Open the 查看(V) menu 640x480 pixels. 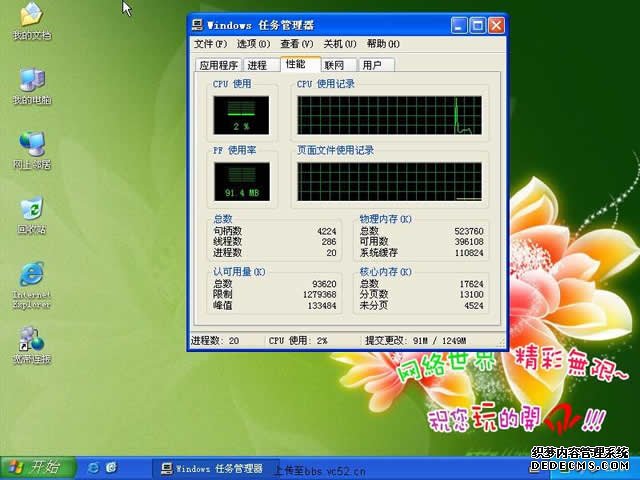pos(297,44)
